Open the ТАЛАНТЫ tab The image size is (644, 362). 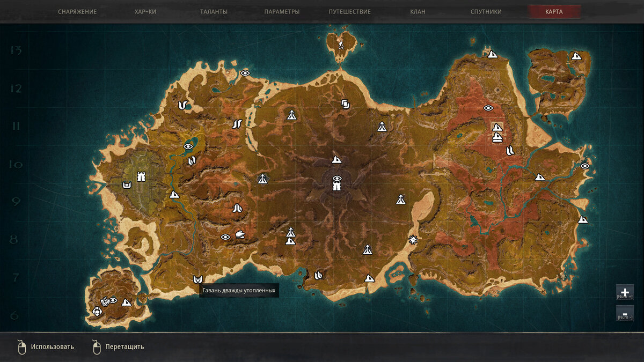click(214, 11)
